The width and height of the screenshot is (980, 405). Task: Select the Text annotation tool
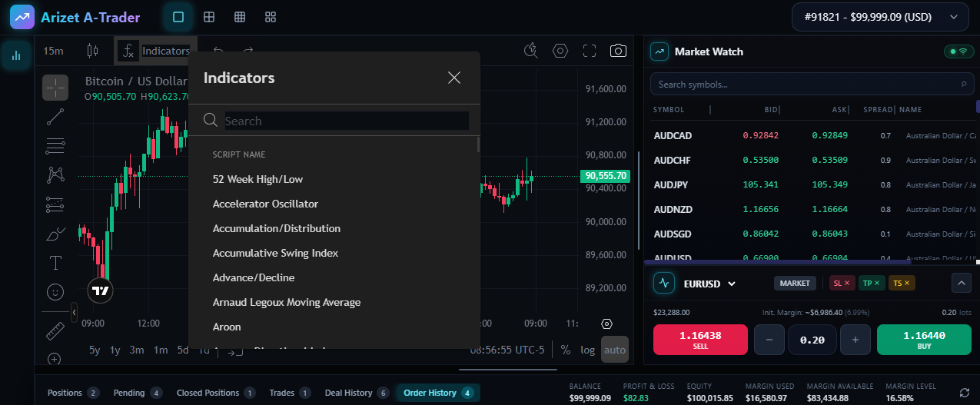[55, 263]
